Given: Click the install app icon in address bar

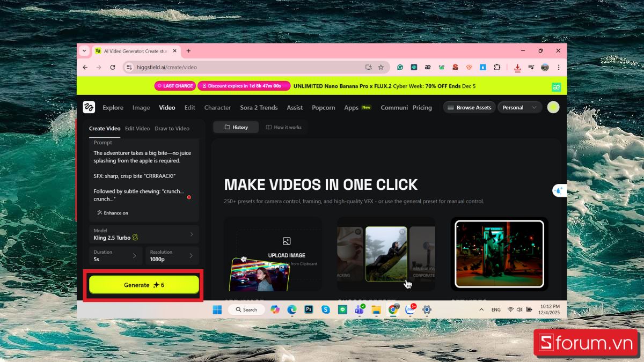Looking at the screenshot, I should pyautogui.click(x=369, y=67).
